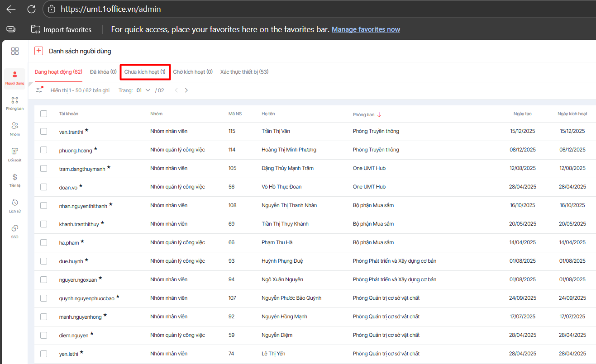Image resolution: width=596 pixels, height=364 pixels.
Task: Open the app grid menu icon
Action: point(15,51)
